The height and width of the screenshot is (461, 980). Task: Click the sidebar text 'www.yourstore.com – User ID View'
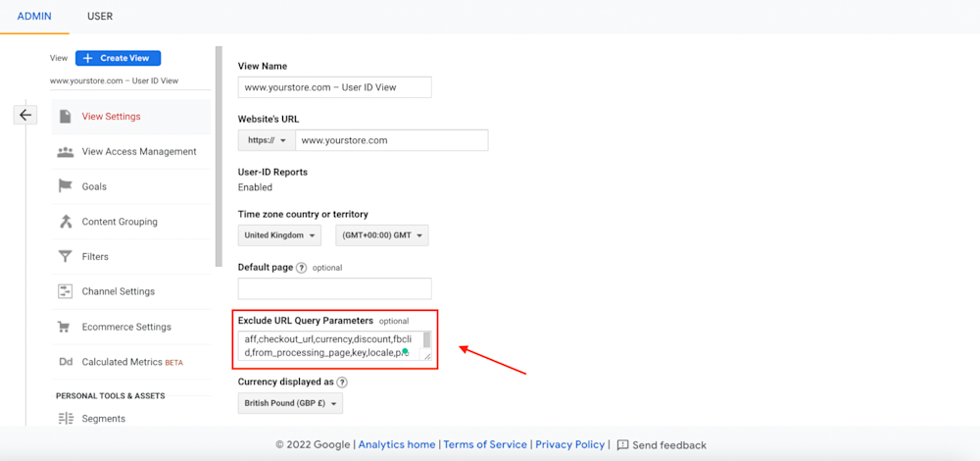click(115, 80)
